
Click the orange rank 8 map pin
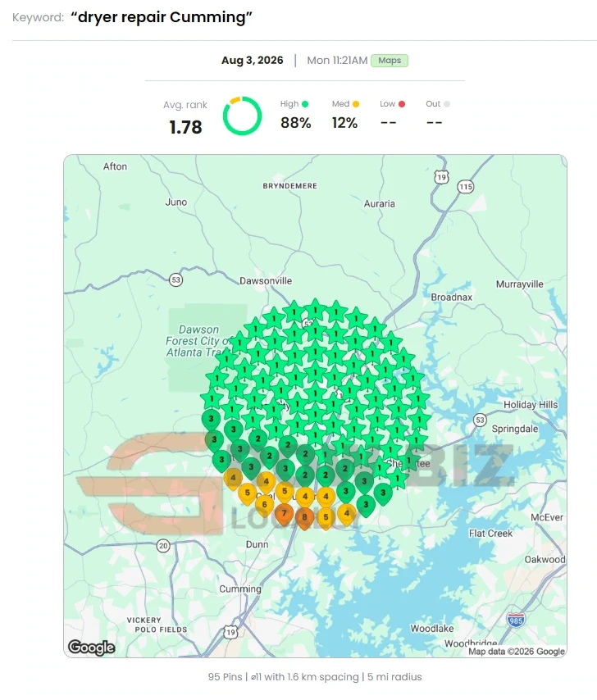(x=304, y=519)
